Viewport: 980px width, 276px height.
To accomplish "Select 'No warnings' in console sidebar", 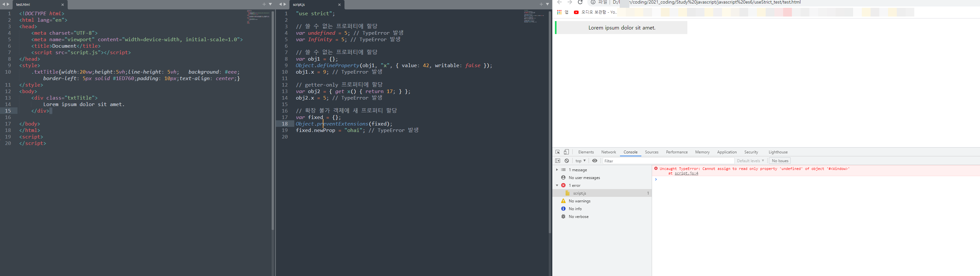I will coord(580,201).
